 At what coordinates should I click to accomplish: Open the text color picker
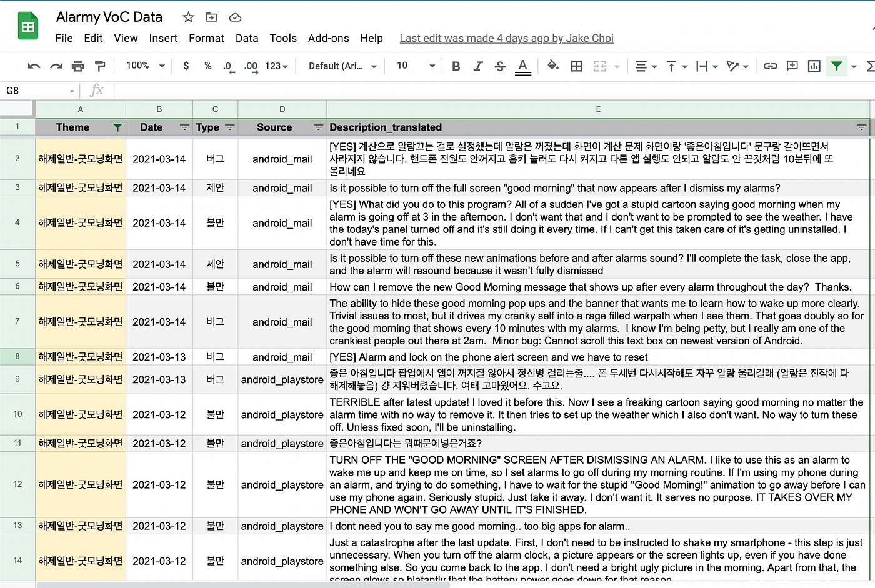click(x=523, y=66)
